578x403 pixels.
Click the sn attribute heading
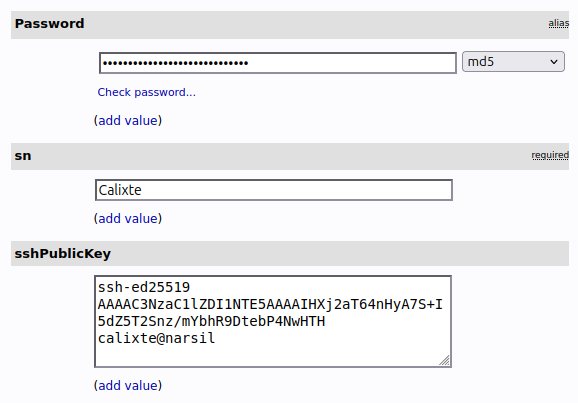pos(23,156)
